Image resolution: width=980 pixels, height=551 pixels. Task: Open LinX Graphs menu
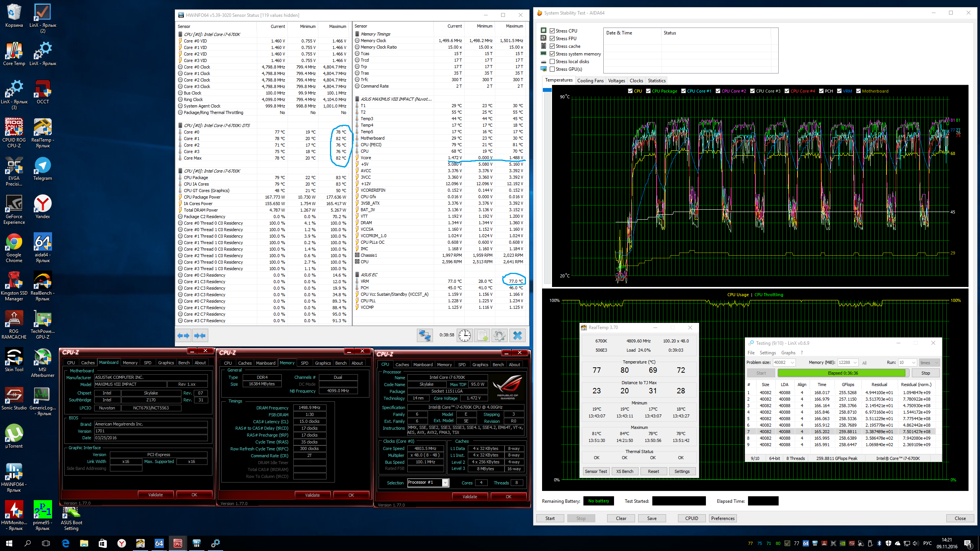pyautogui.click(x=788, y=353)
